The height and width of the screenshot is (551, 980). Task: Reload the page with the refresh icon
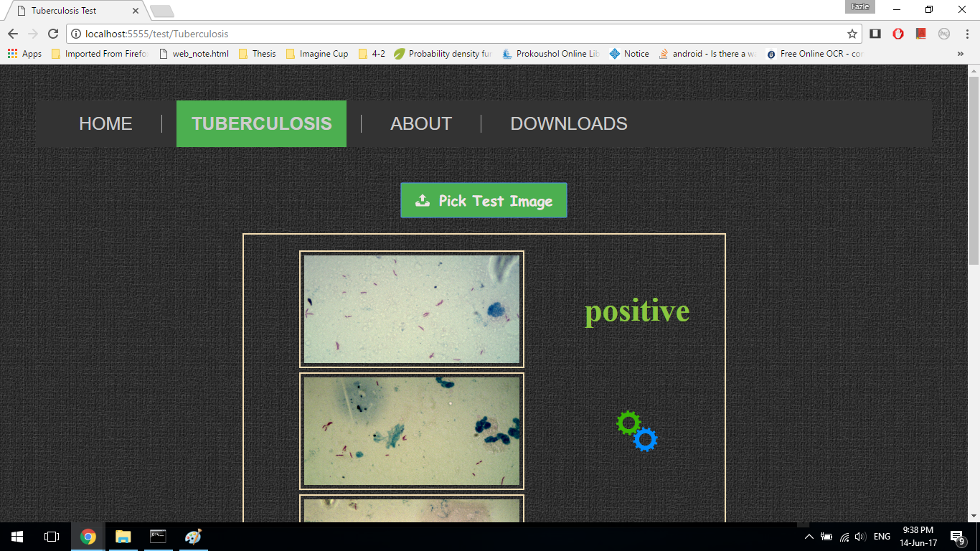click(x=52, y=34)
